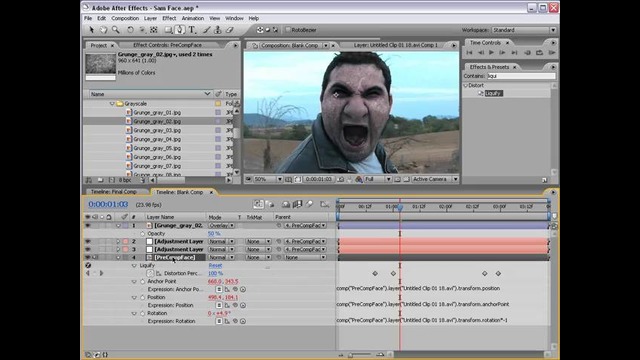This screenshot has width=640, height=360.
Task: Click the current time 0:00:01:03 display
Action: tap(108, 204)
